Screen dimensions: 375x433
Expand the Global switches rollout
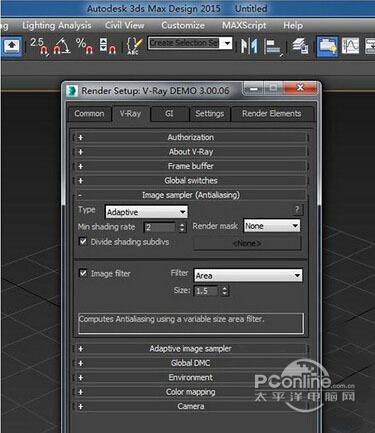[x=190, y=181]
